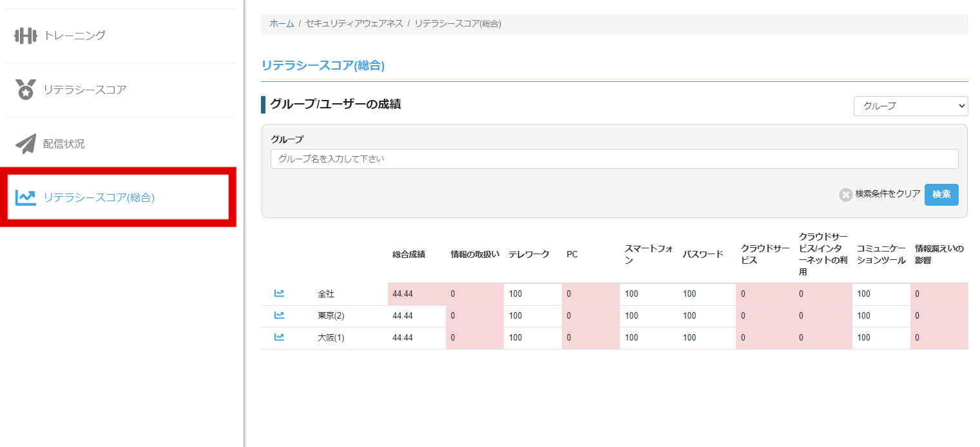Click the スマートフォン column header
980x447 pixels.
[649, 254]
